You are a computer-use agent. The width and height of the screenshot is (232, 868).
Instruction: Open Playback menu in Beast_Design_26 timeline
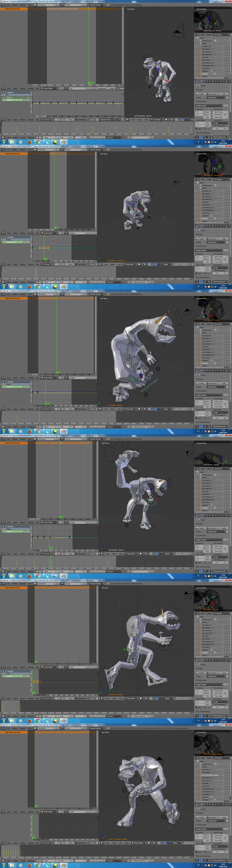pyautogui.click(x=31, y=861)
